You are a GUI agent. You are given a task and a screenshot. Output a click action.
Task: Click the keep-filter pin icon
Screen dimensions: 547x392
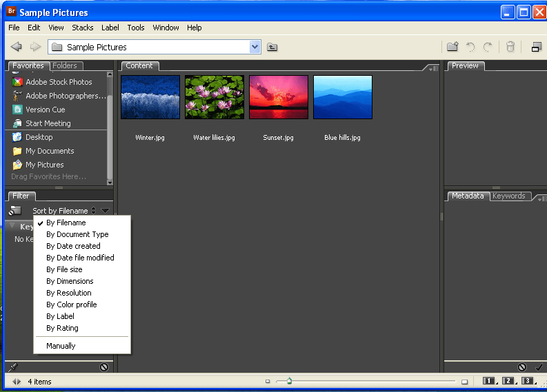13,367
